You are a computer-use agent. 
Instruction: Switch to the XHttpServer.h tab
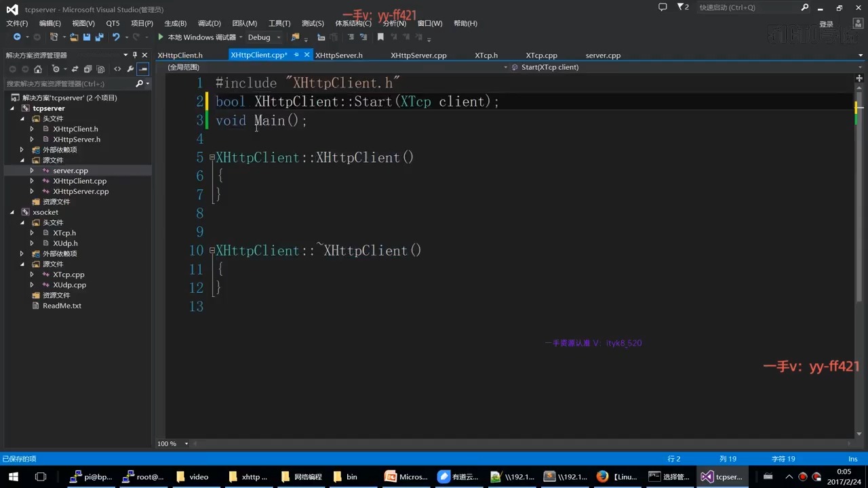[338, 55]
